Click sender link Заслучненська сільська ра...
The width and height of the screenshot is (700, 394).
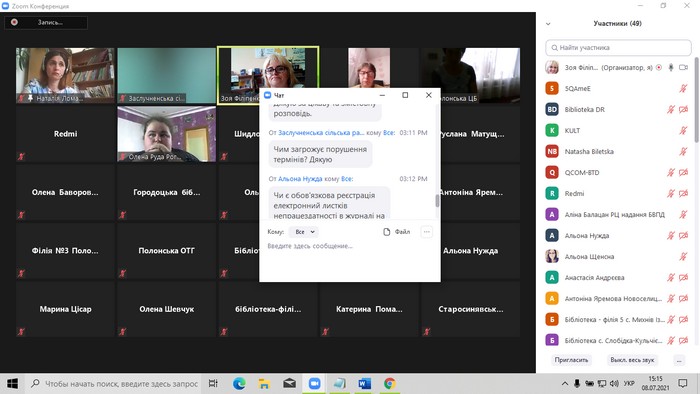(321, 133)
